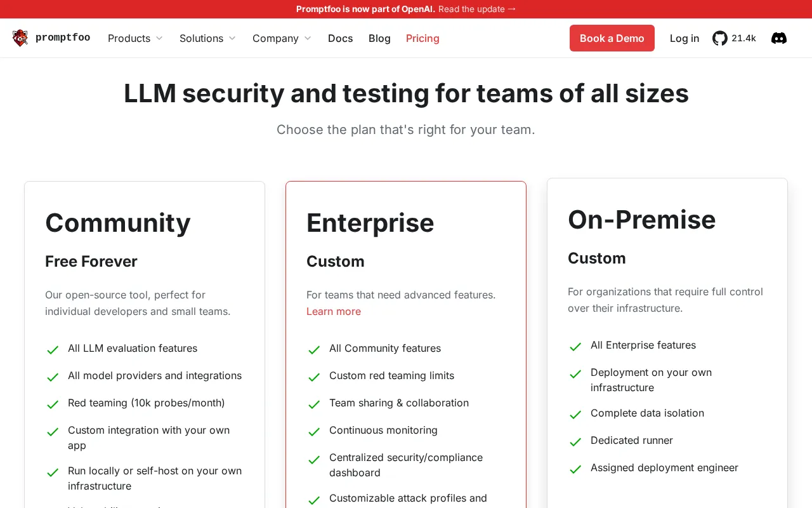The height and width of the screenshot is (508, 812).
Task: Click checkmark beside Run locally or self-host
Action: pyautogui.click(x=53, y=472)
